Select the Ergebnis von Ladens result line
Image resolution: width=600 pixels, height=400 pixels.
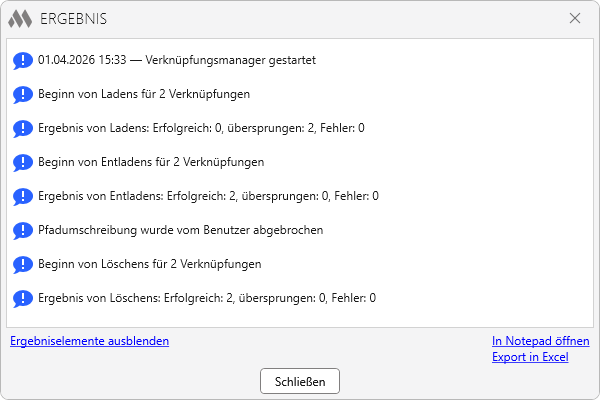point(201,128)
